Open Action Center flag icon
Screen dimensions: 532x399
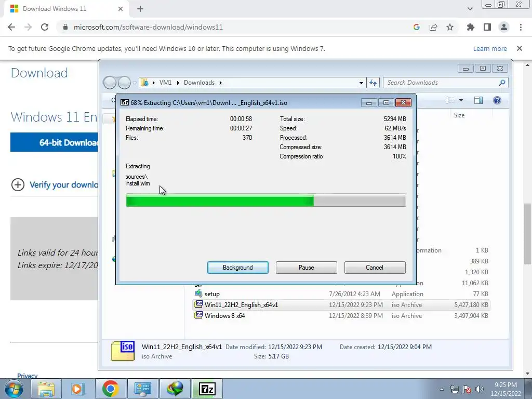(467, 389)
